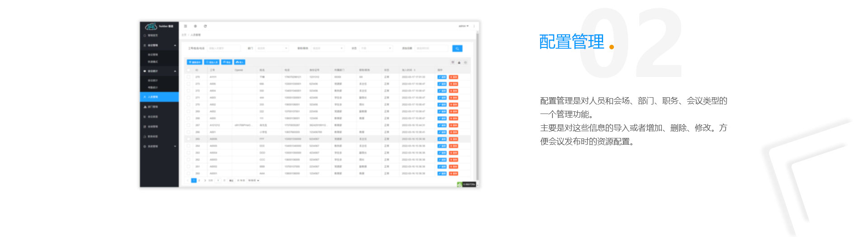Select highlighted 人员管理 sidebar item
The width and height of the screenshot is (868, 237).
click(x=160, y=97)
